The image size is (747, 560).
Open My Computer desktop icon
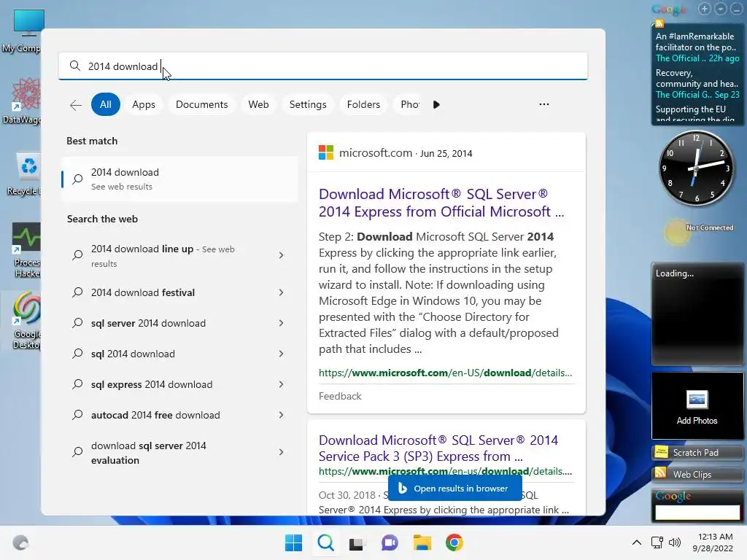click(x=23, y=31)
